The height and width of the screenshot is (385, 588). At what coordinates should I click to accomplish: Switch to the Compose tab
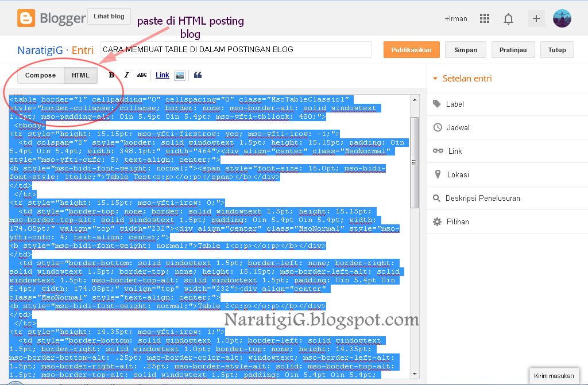[41, 75]
